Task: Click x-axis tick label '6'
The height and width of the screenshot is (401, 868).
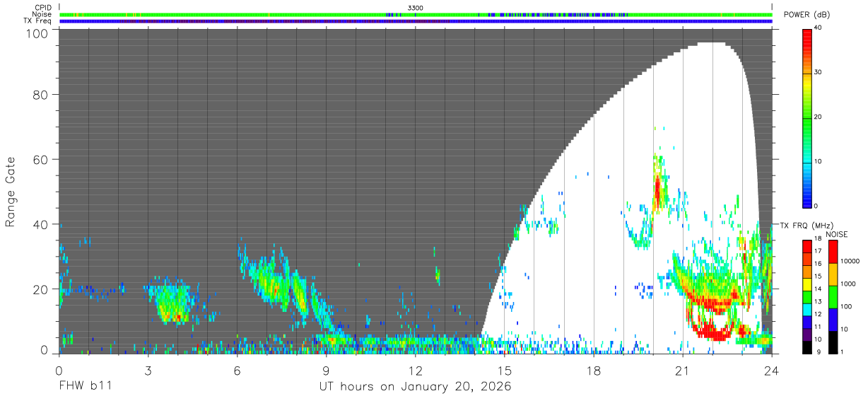Action: point(237,371)
